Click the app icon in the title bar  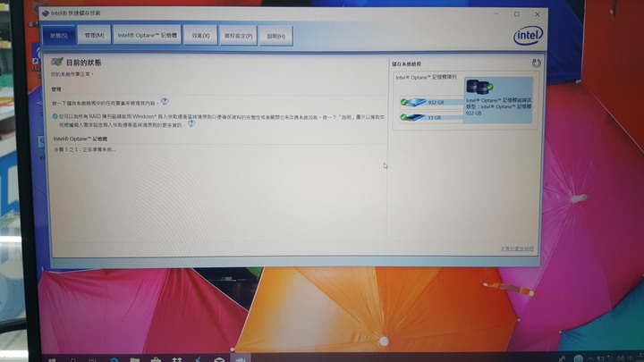[x=46, y=13]
